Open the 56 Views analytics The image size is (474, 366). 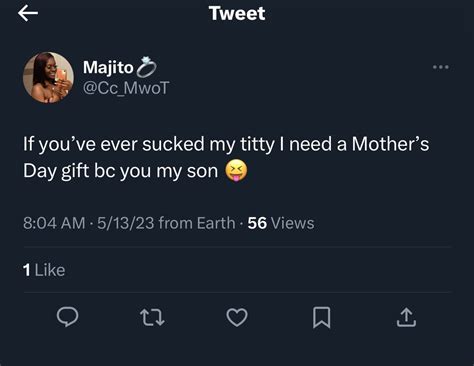[x=281, y=223]
